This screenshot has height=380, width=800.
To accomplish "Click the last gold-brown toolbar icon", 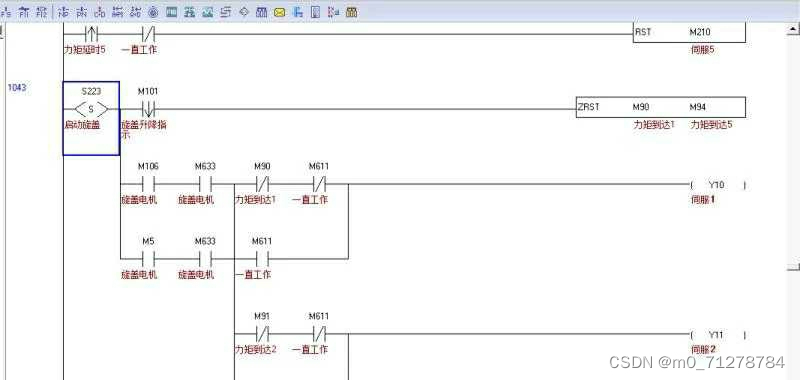I will [352, 12].
